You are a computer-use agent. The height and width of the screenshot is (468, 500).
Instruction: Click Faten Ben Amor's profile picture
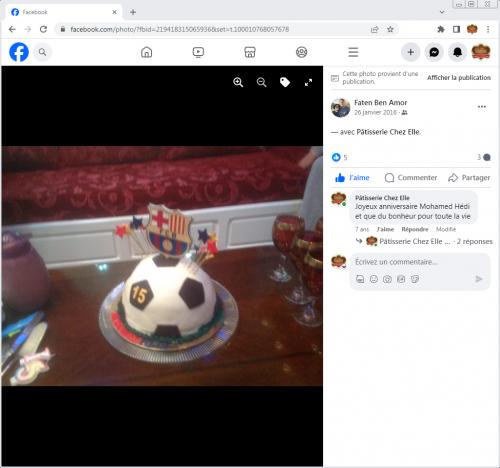[x=340, y=108]
